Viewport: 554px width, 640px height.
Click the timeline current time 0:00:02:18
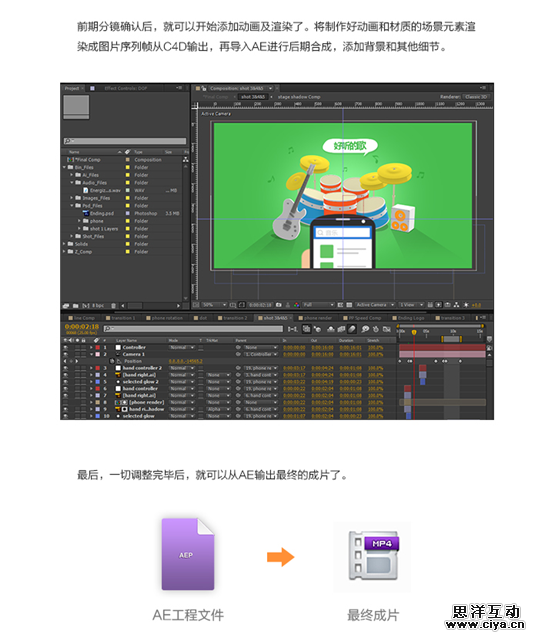coord(82,327)
